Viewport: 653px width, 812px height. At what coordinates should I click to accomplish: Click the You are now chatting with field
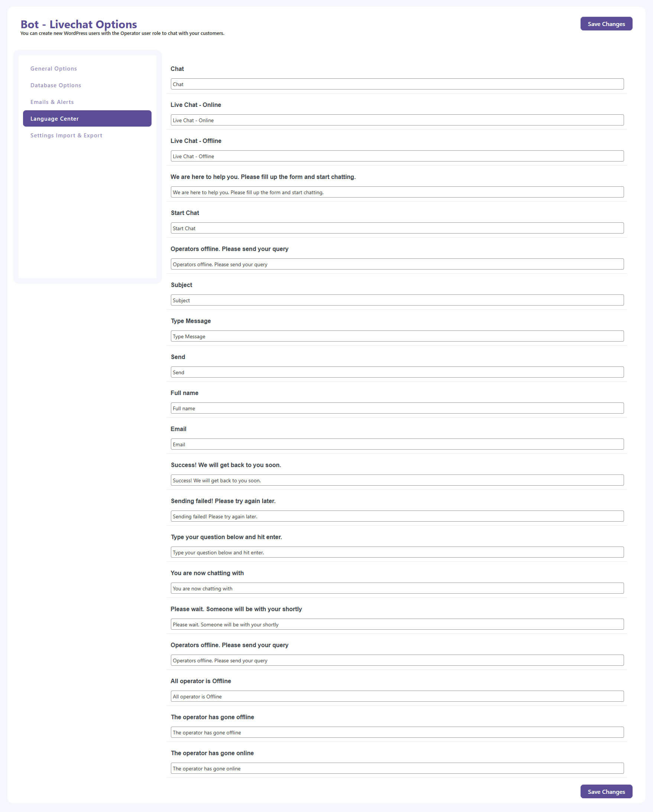[397, 588]
